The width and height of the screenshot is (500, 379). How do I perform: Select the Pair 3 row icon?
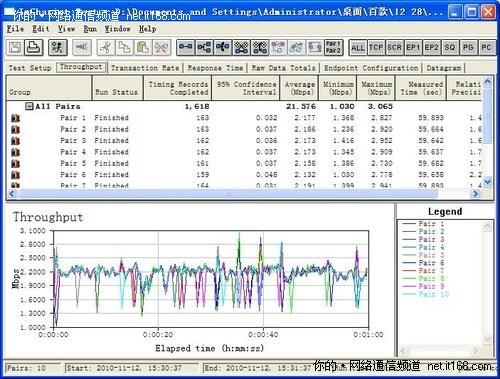point(15,141)
